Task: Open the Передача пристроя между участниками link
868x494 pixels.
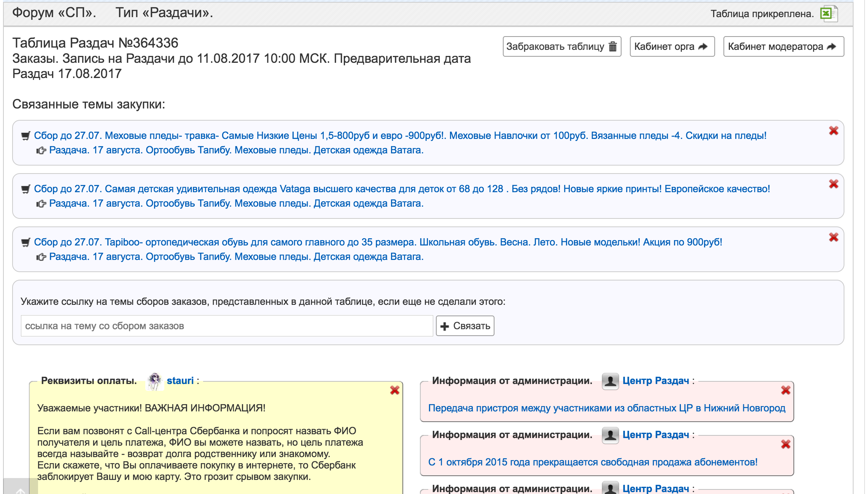Action: [x=606, y=408]
